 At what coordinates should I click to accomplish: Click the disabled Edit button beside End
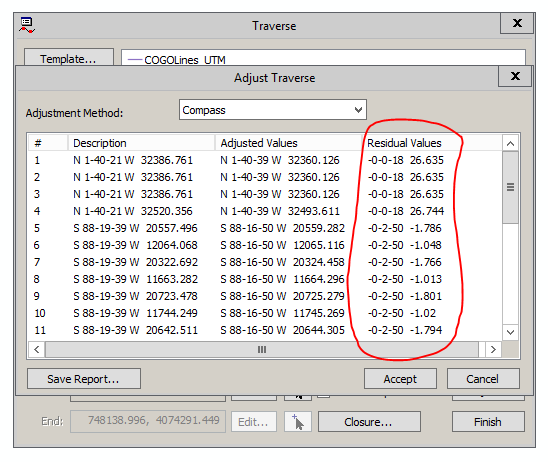coord(253,421)
